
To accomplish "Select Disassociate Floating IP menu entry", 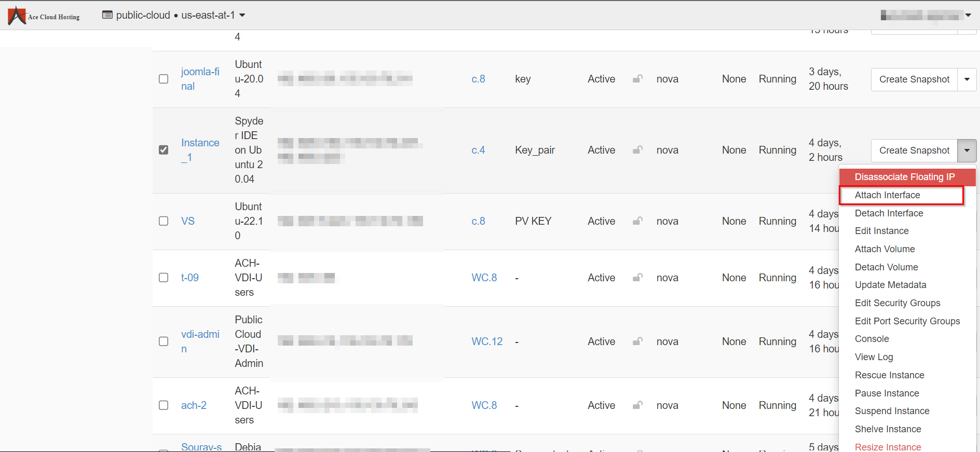I will (904, 177).
